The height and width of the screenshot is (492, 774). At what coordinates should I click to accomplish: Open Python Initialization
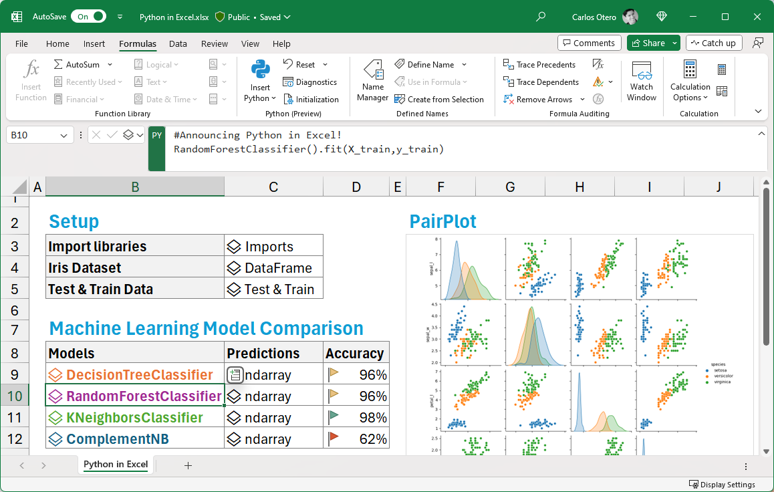tap(311, 99)
